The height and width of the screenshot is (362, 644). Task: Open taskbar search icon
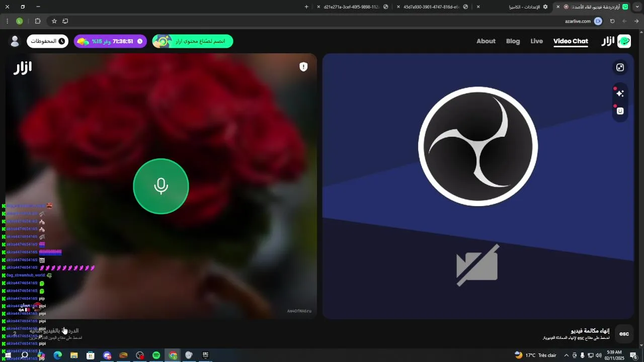[x=24, y=355]
